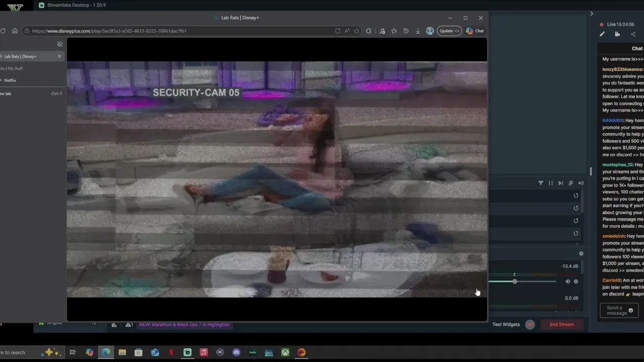Open the browser downloads arrow icon
The height and width of the screenshot is (362, 644).
coord(418,31)
